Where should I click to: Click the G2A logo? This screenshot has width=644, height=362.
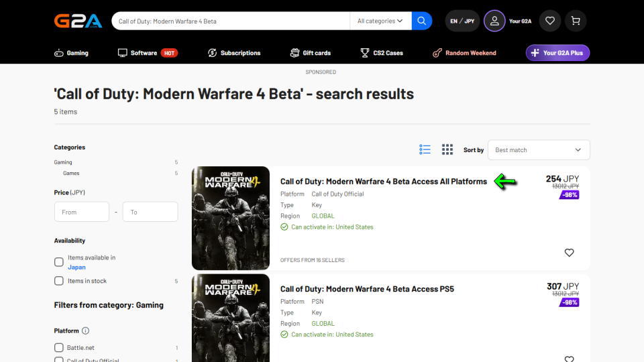tap(78, 21)
